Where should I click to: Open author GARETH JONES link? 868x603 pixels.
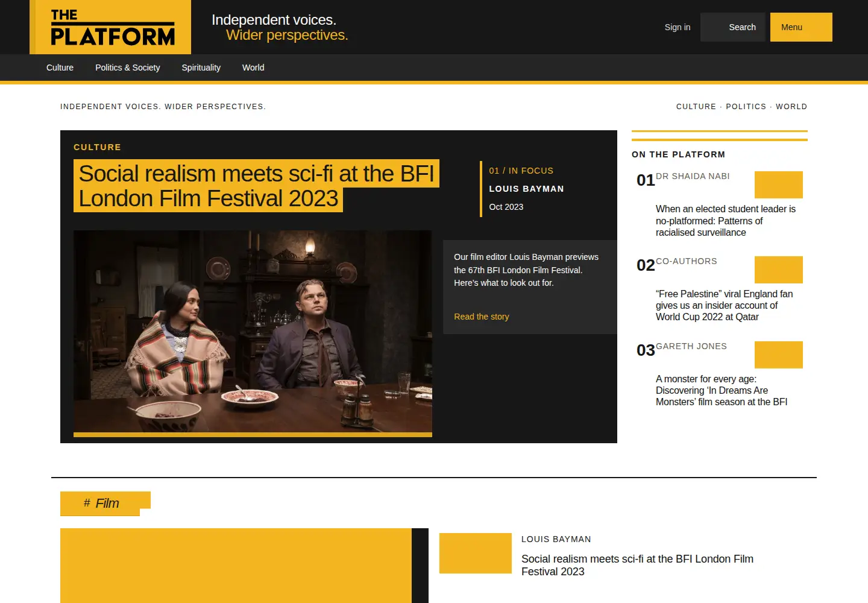tap(691, 346)
